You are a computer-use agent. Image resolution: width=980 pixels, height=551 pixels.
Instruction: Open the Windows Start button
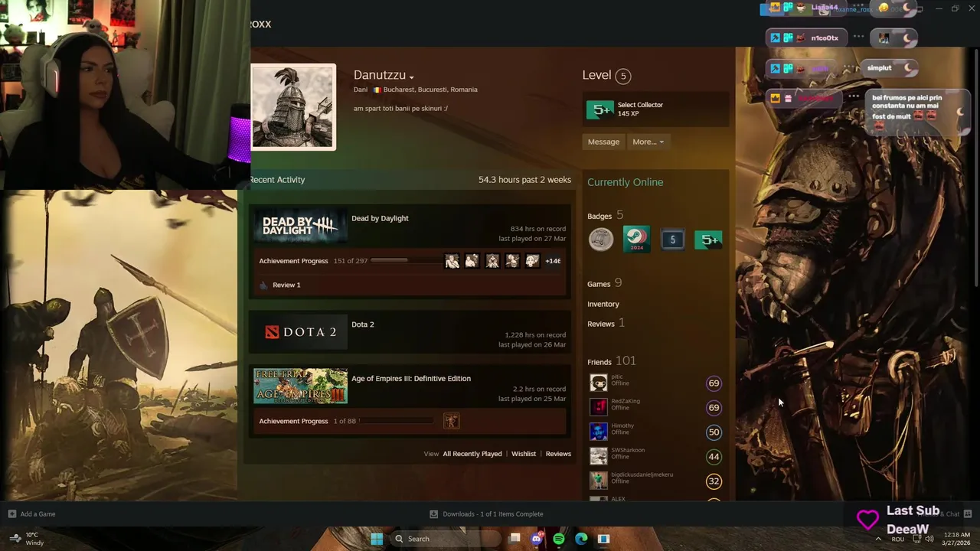point(377,539)
